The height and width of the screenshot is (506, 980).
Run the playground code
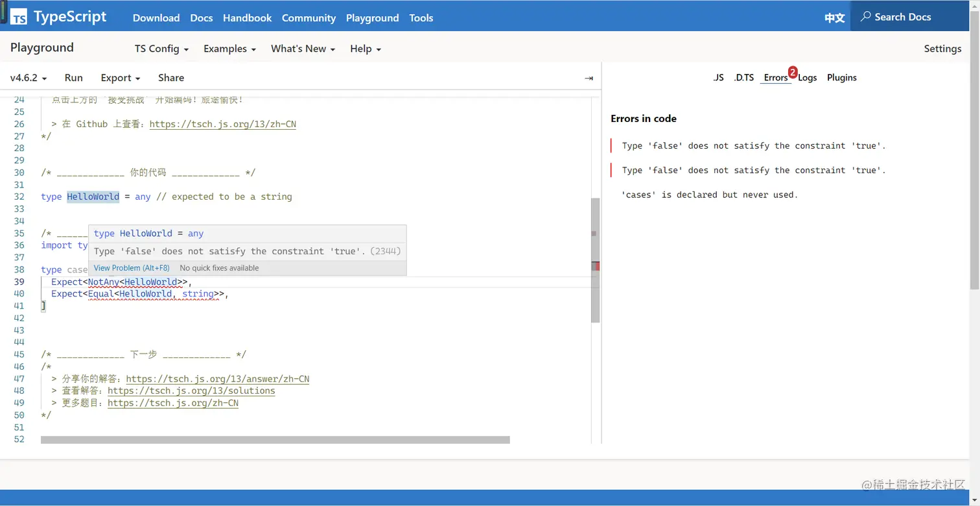[74, 78]
